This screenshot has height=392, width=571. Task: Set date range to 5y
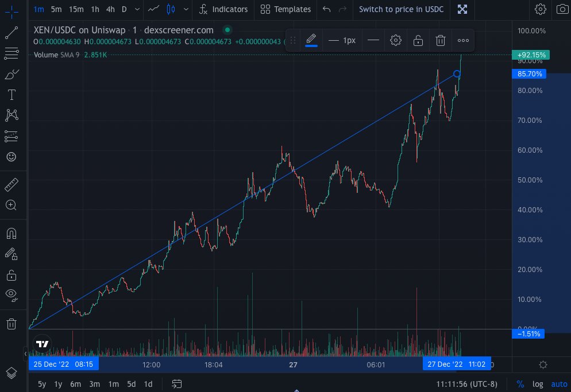click(42, 384)
